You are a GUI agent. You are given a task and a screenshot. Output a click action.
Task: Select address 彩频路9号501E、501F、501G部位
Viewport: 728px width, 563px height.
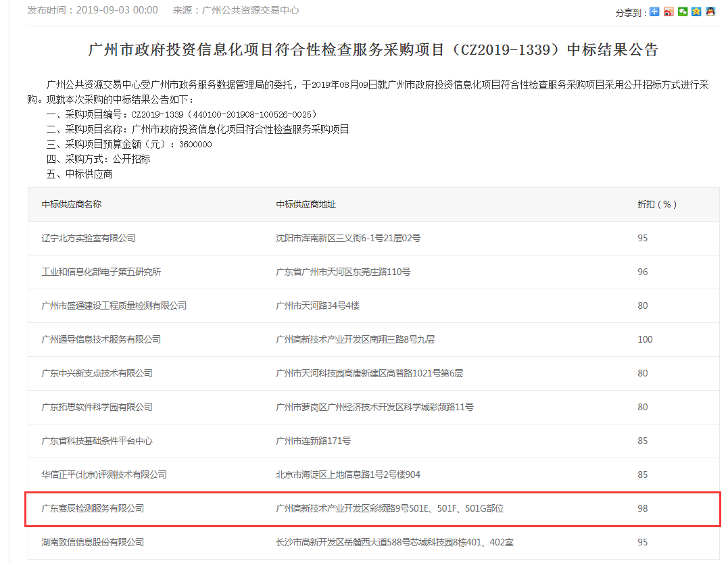tap(390, 509)
